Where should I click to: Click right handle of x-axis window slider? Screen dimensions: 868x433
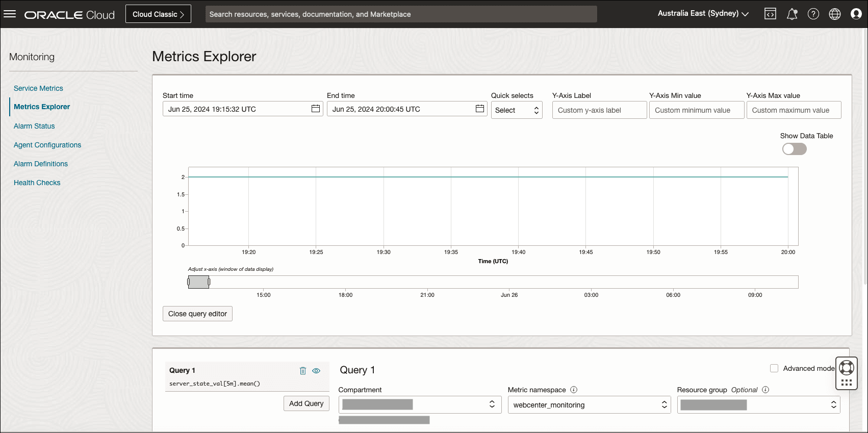coord(209,282)
